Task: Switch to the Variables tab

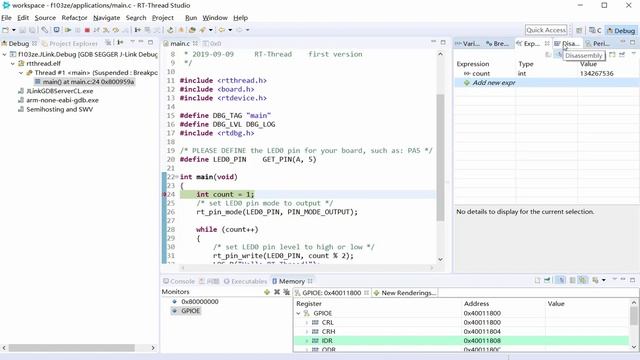Action: [467, 43]
